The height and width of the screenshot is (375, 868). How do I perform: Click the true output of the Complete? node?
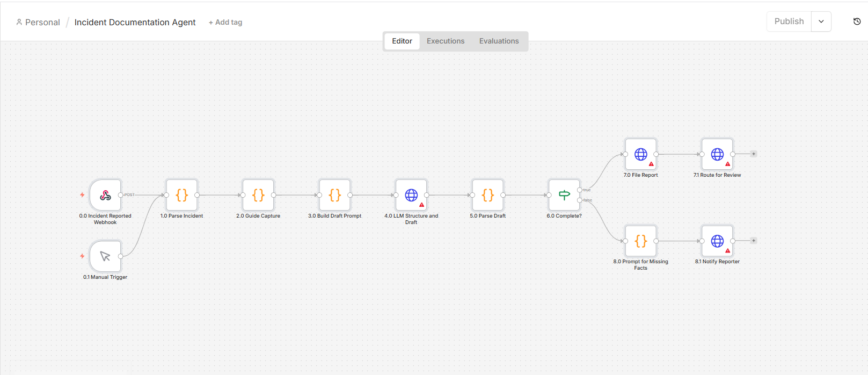580,190
